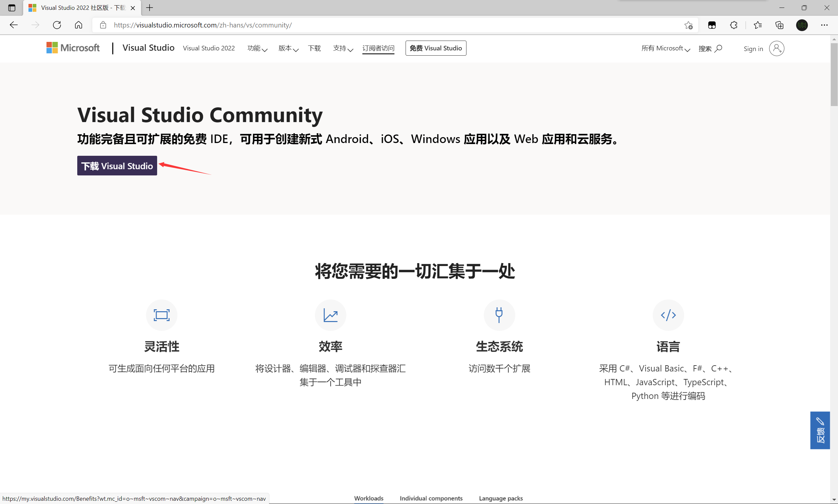Click the scrollbar down arrow

[x=834, y=500]
